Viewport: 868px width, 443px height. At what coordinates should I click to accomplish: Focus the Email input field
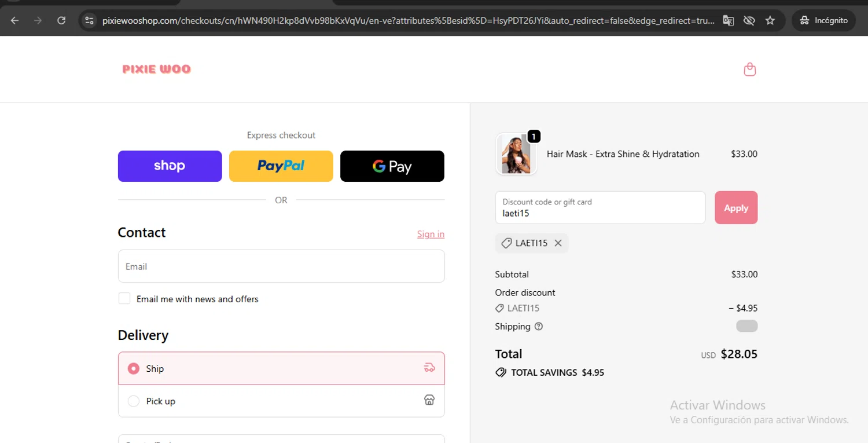click(281, 266)
